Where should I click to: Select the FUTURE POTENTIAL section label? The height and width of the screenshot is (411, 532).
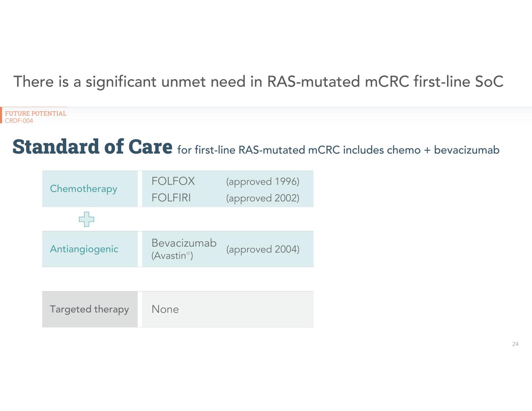click(35, 113)
